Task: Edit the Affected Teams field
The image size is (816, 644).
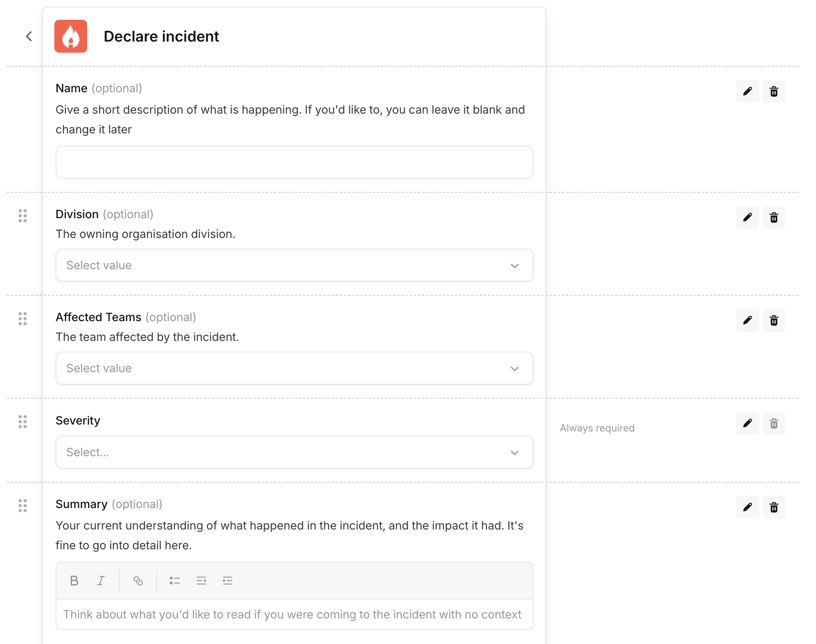Action: pos(747,320)
